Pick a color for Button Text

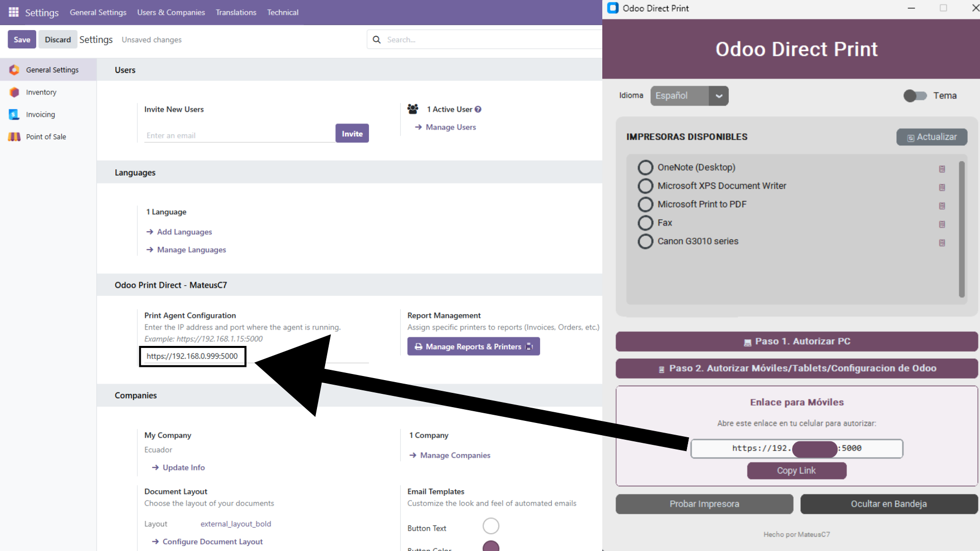491,526
